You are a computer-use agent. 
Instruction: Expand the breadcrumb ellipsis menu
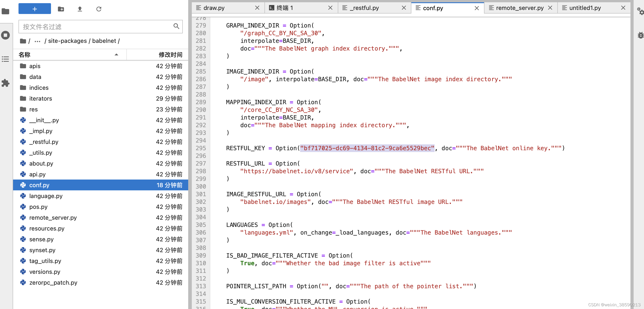(x=37, y=41)
